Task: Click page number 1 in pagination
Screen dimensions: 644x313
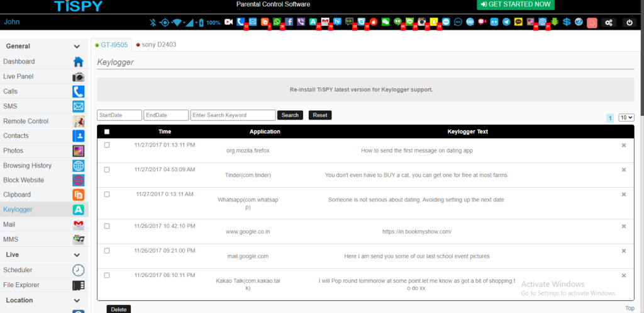Action: point(610,118)
